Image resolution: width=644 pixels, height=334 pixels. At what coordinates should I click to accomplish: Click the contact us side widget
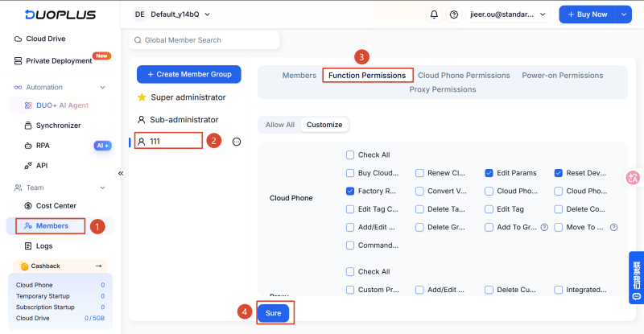pos(636,278)
